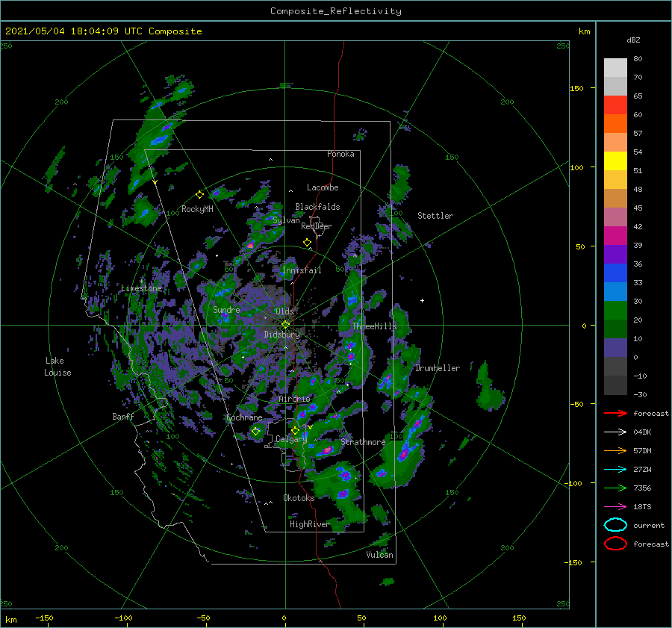Pick the bright yellow 54 dBZ swatch
This screenshot has height=628, width=672.
615,161
